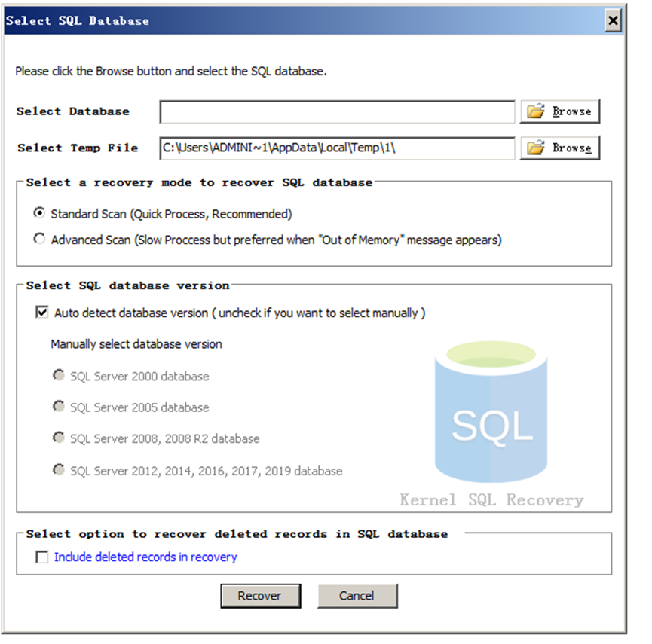Image resolution: width=652 pixels, height=644 pixels.
Task: Enable Include deleted records in recovery
Action: [41, 557]
